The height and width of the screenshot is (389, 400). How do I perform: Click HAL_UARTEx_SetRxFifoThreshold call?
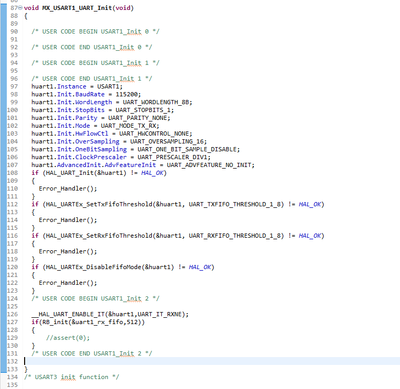click(x=99, y=236)
